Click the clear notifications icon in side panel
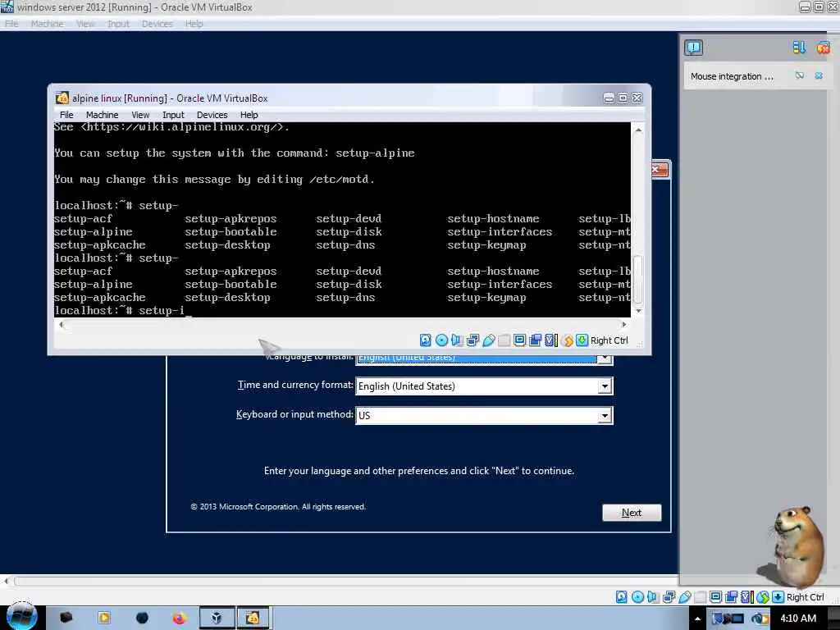The height and width of the screenshot is (630, 840). [x=823, y=48]
